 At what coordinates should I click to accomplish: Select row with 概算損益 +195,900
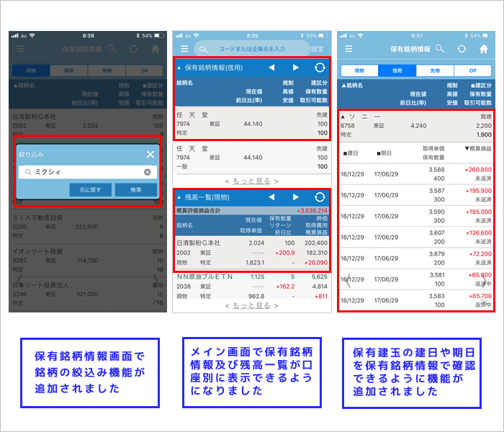pos(416,195)
